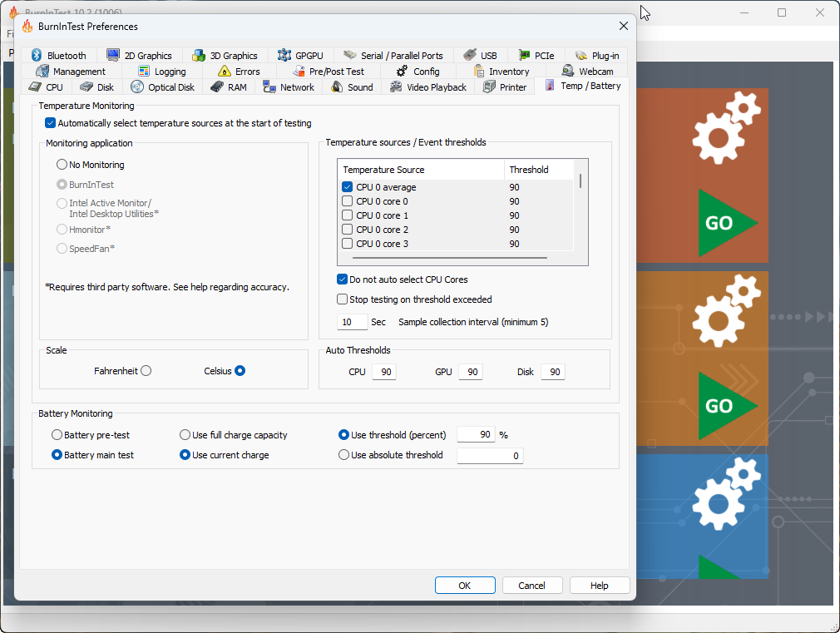Click the sample collection interval field
Viewport: 840px width, 633px height.
(353, 322)
